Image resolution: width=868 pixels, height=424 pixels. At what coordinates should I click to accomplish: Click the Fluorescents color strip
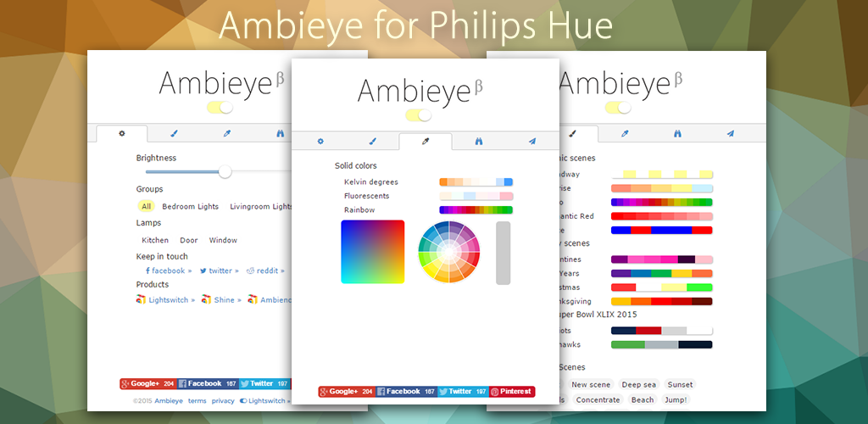tap(476, 196)
